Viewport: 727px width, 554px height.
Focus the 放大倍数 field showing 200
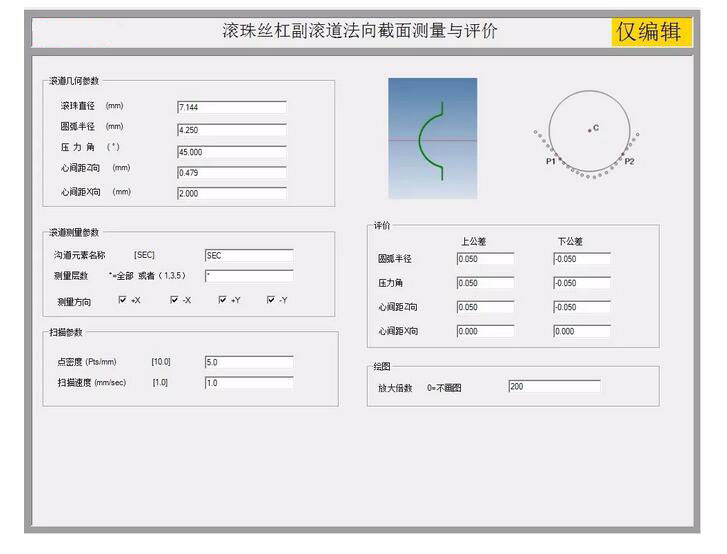[x=554, y=387]
